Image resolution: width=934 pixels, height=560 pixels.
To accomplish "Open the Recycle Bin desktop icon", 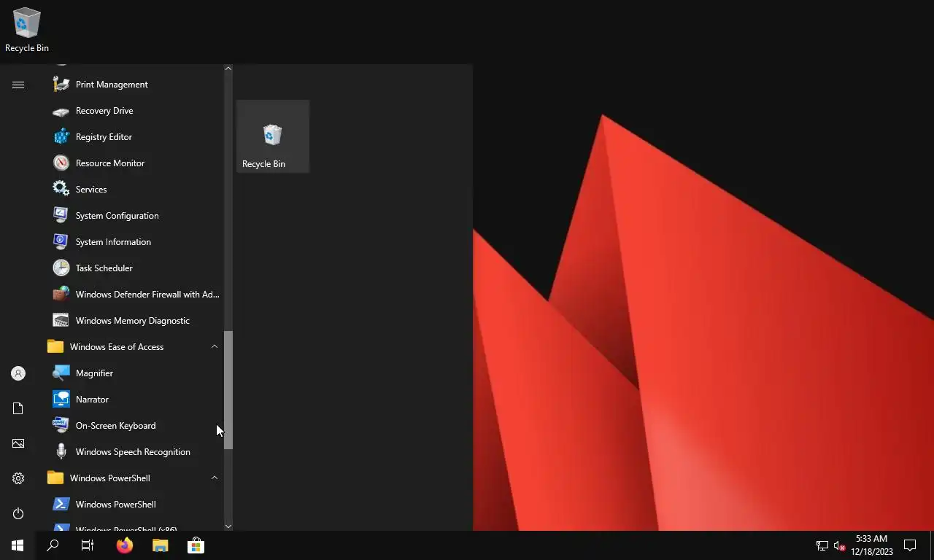I will (x=27, y=30).
